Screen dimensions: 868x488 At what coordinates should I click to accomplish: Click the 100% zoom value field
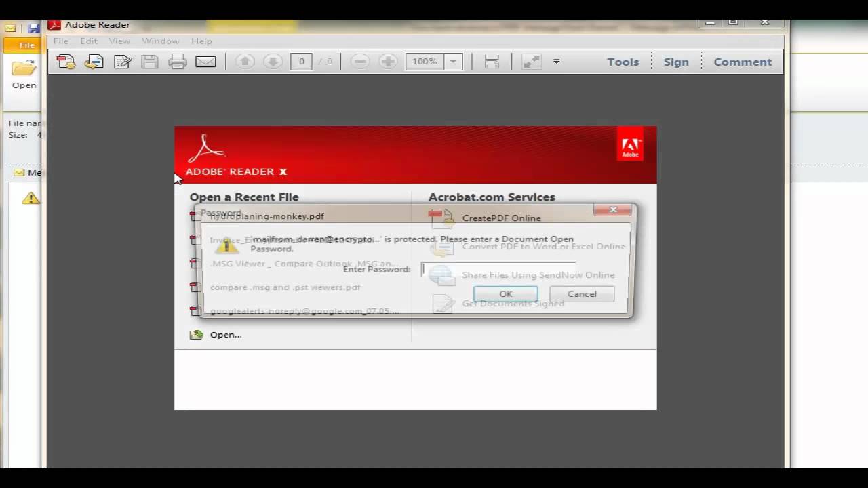425,62
